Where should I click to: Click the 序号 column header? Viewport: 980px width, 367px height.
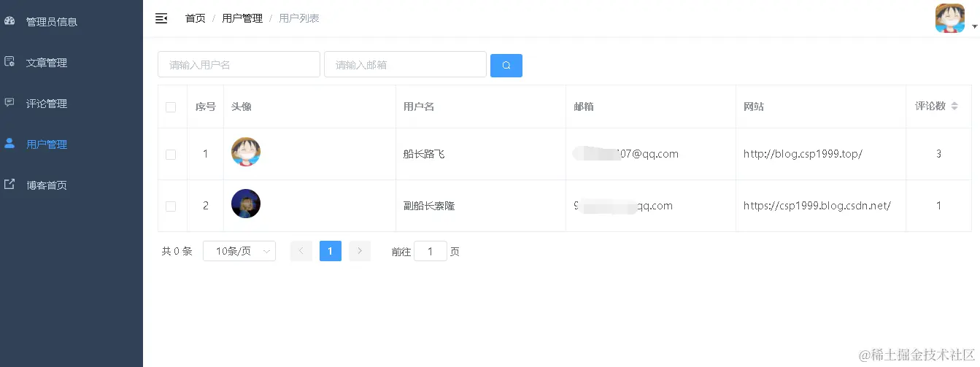206,107
